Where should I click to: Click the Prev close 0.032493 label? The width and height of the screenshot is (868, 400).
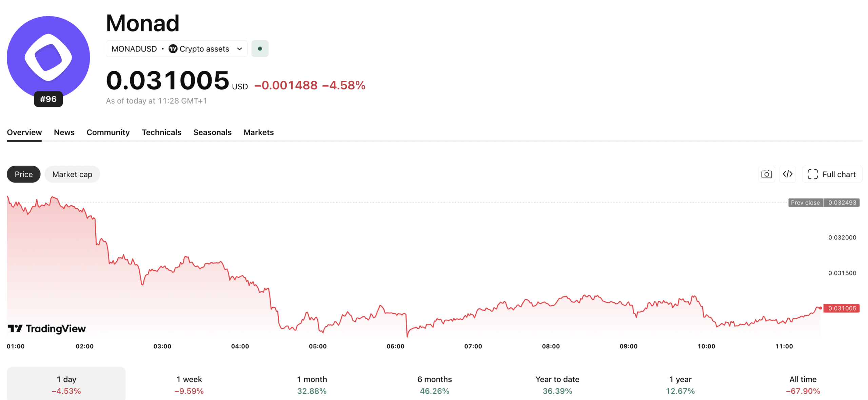[x=824, y=203]
